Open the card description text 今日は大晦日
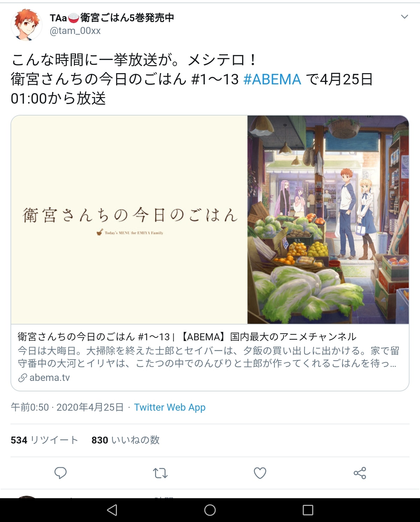Viewport: 420px width, 522px height. [208, 357]
